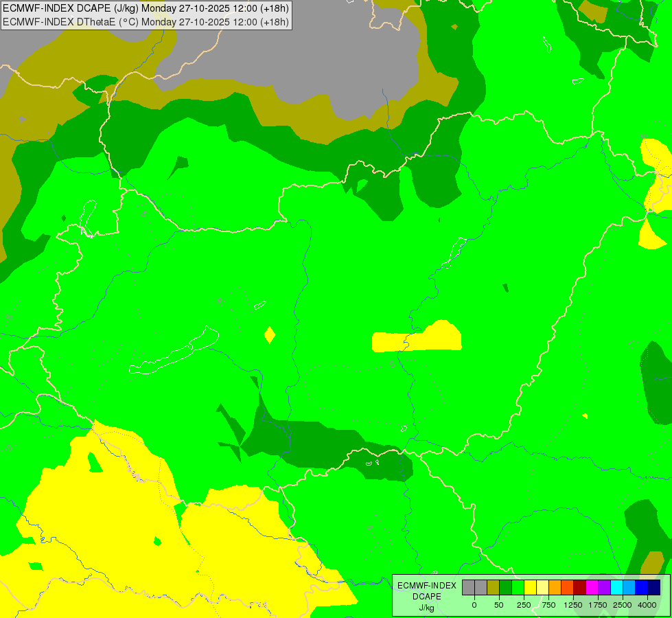The height and width of the screenshot is (618, 672).
Task: Click the ECMWF-INDEX label in the legend
Action: [427, 586]
